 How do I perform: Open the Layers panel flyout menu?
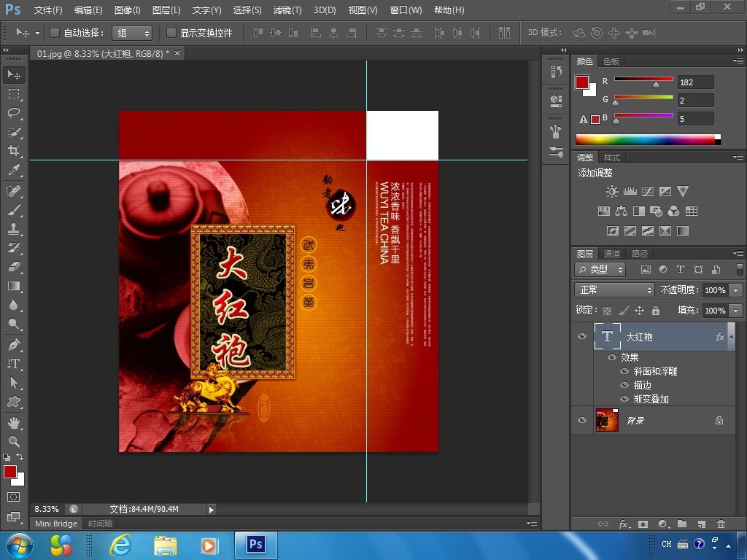[738, 253]
